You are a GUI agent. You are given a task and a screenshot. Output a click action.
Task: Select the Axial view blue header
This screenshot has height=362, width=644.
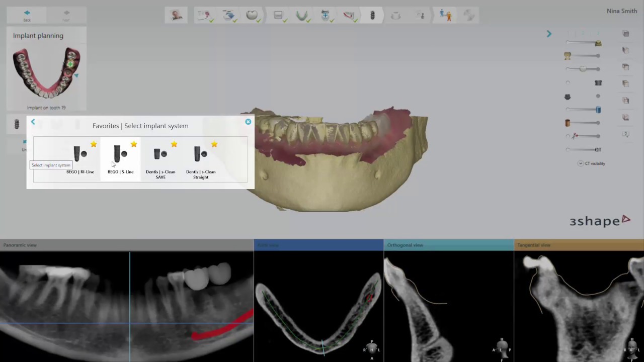tap(318, 245)
